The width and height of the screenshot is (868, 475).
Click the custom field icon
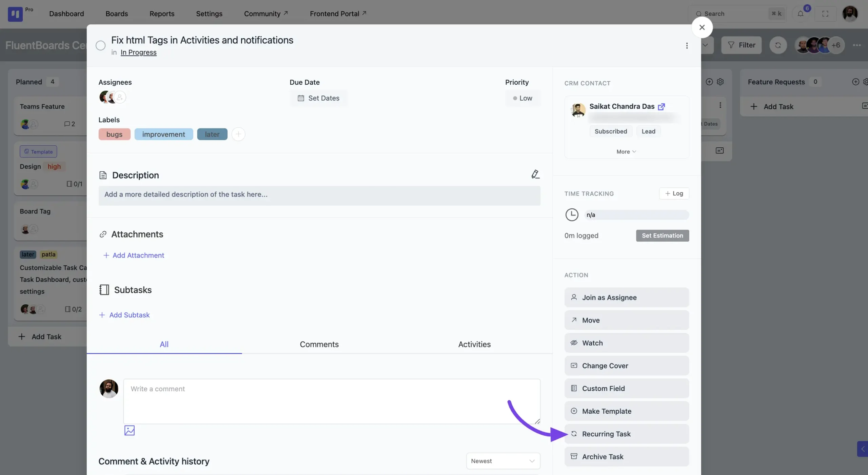(x=573, y=388)
